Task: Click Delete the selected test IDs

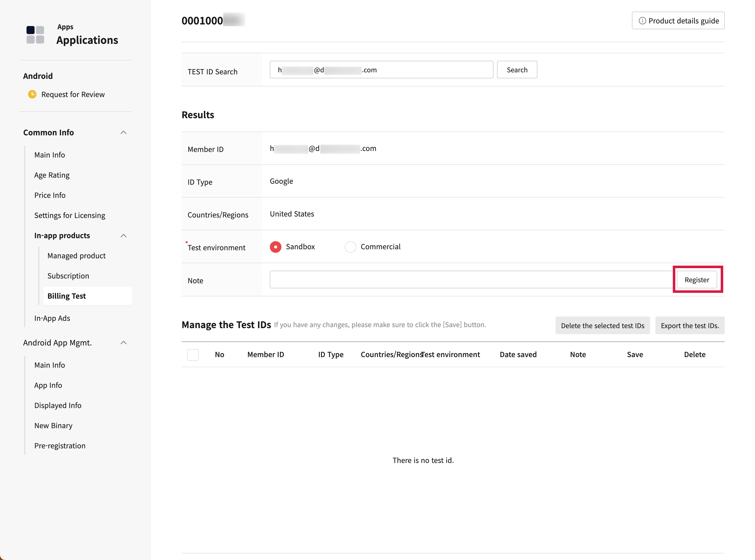Action: (x=602, y=325)
